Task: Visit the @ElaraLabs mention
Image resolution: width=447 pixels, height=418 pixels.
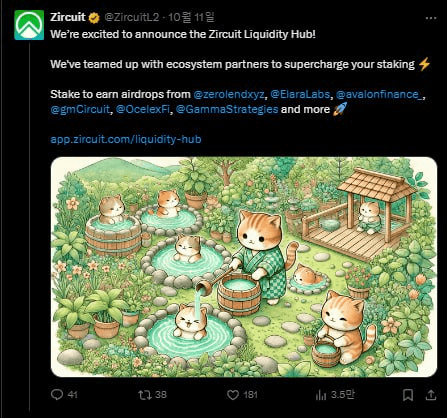Action: [x=300, y=94]
